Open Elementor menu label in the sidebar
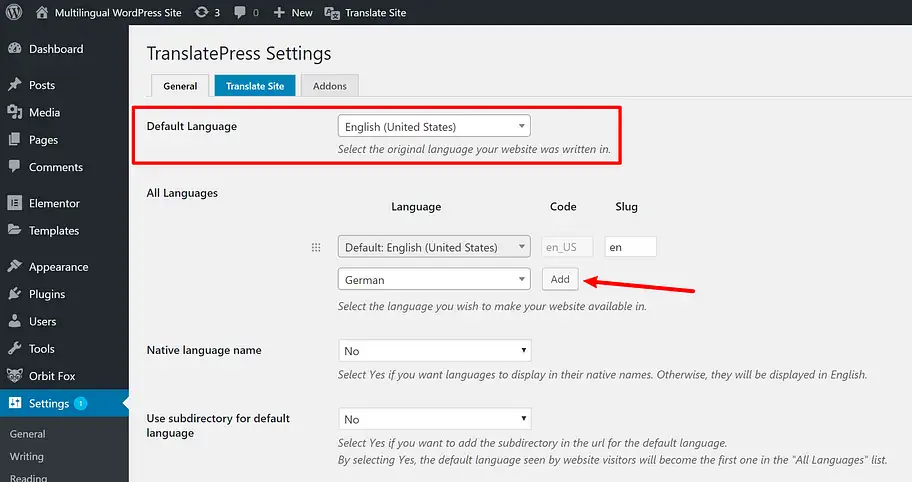 pyautogui.click(x=54, y=203)
